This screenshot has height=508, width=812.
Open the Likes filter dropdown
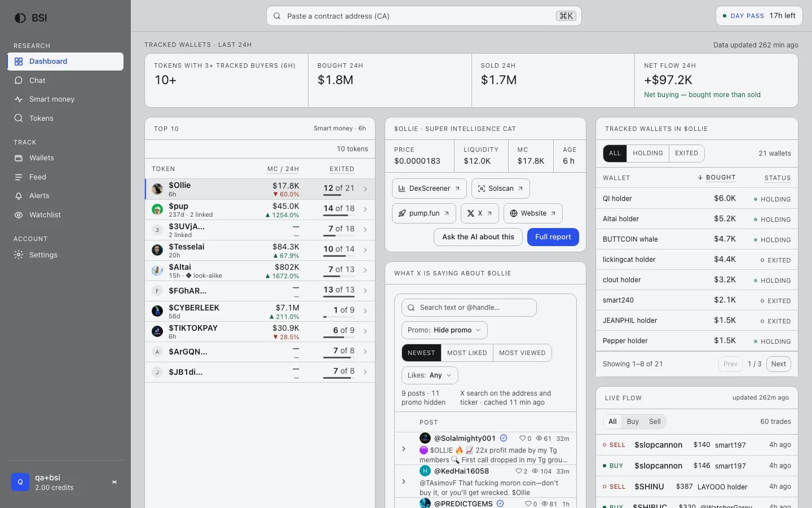pos(430,375)
